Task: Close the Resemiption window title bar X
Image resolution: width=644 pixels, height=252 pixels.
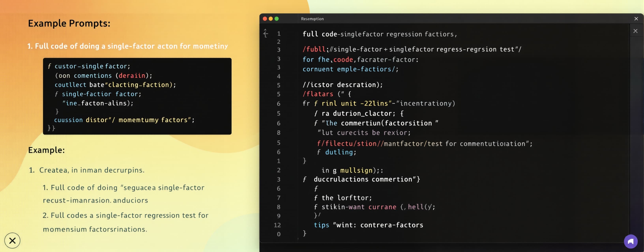Action: (x=636, y=19)
